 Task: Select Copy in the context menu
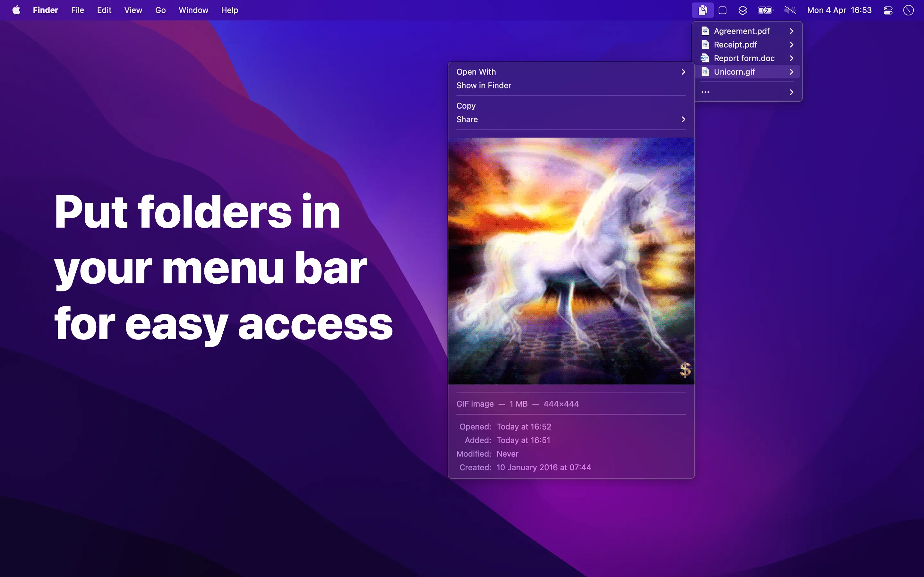coord(466,106)
